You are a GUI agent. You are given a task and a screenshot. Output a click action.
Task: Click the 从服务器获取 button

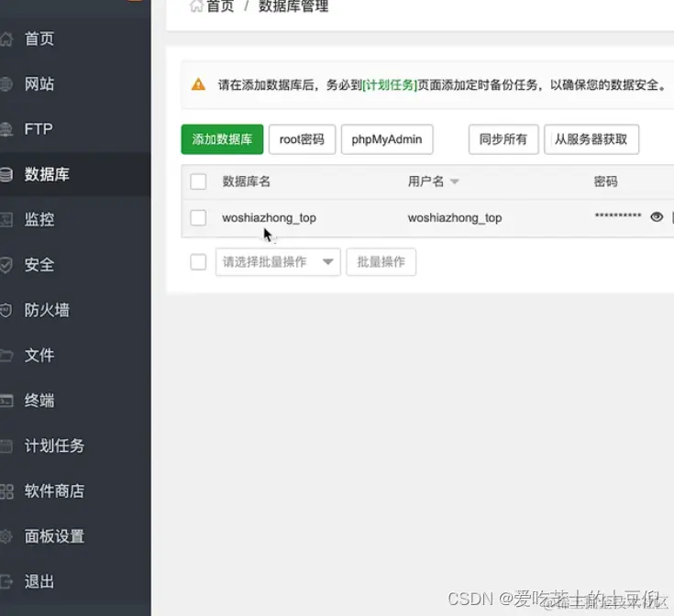[x=591, y=139]
